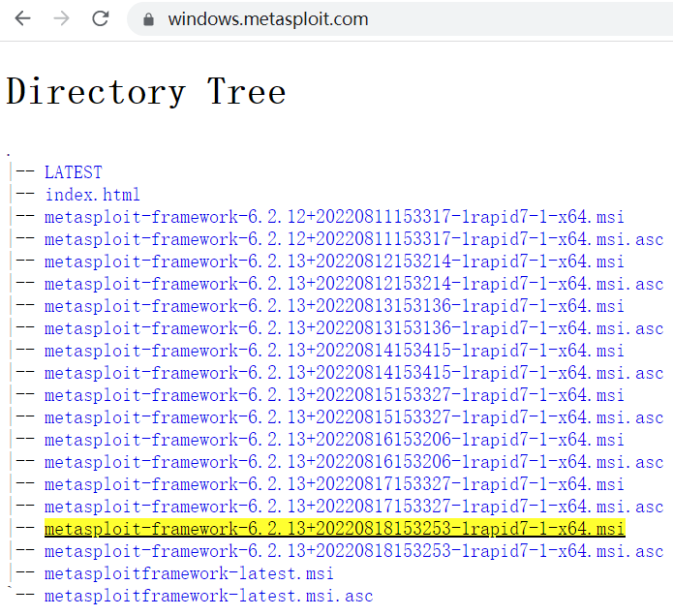
Task: Download highlighted 6.2.13+20220818153253 x64.msi file
Action: pyautogui.click(x=335, y=529)
